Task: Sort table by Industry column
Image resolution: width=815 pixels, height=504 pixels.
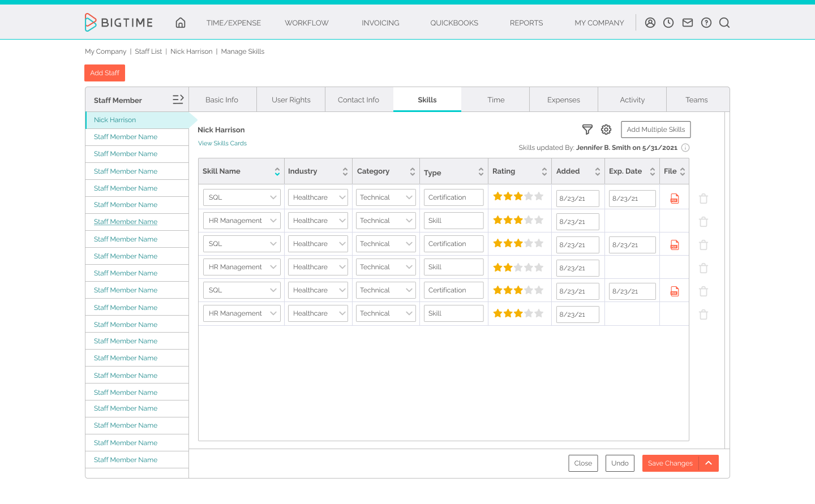Action: coord(345,171)
